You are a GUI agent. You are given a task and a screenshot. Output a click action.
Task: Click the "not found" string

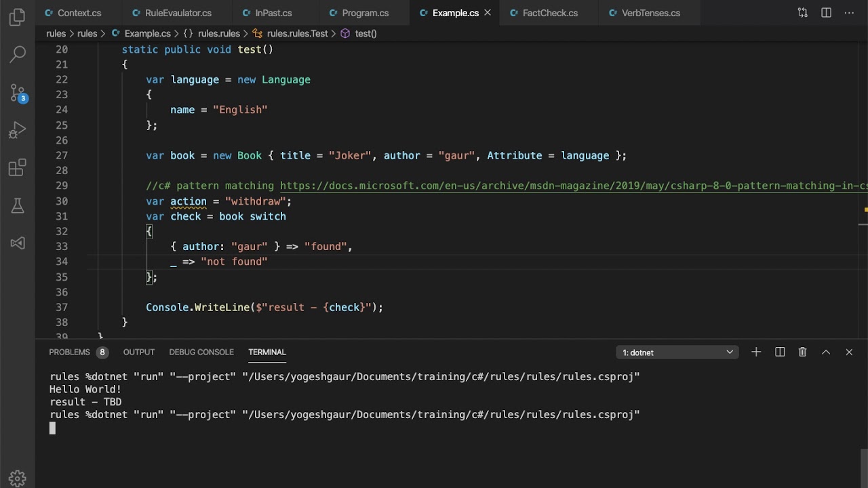coord(234,262)
